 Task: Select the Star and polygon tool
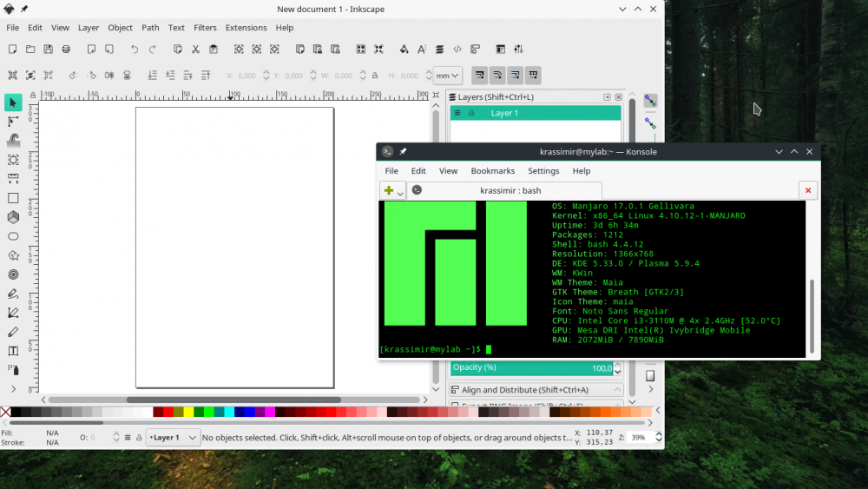click(x=13, y=255)
